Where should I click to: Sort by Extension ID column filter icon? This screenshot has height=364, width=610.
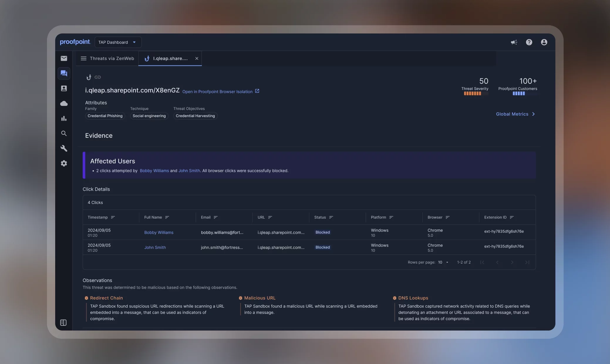point(512,218)
